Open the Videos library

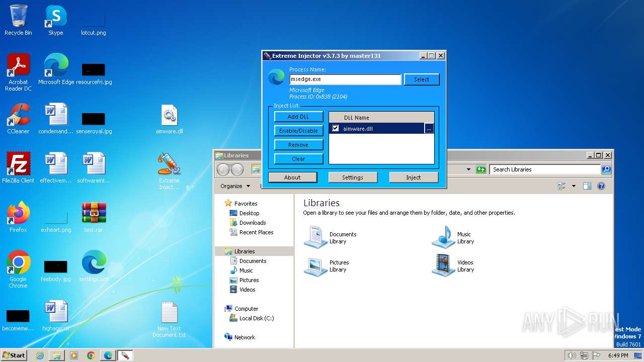[x=453, y=265]
